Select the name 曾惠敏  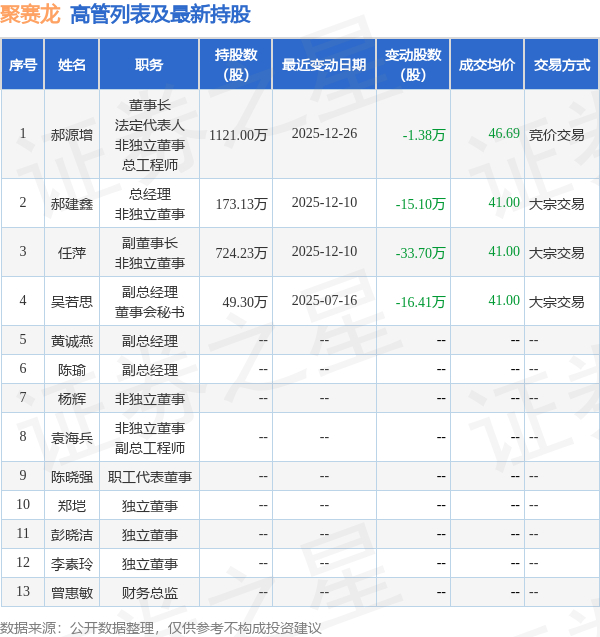pos(71,593)
